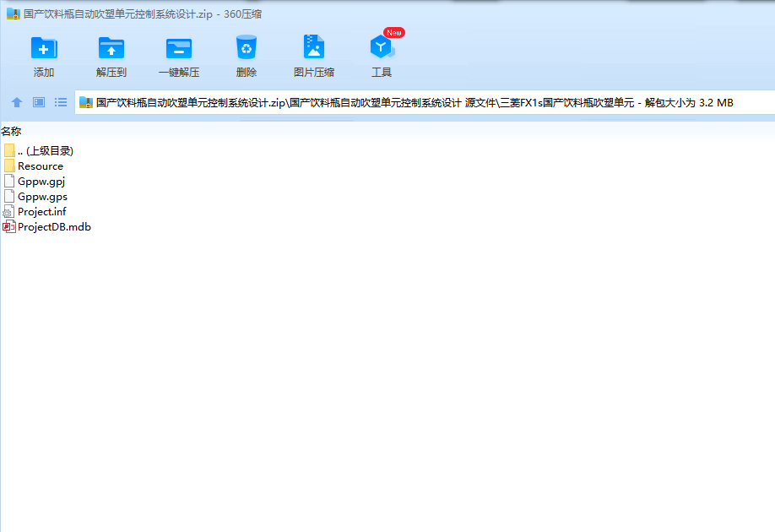Open the 工具 tools menu icon
The image size is (775, 532).
click(x=381, y=47)
